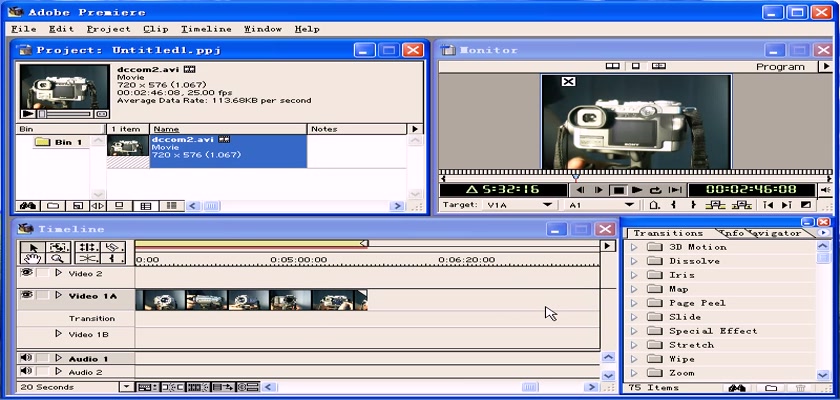Switch to the Navigator tab
Image resolution: width=840 pixels, height=400 pixels.
[776, 233]
